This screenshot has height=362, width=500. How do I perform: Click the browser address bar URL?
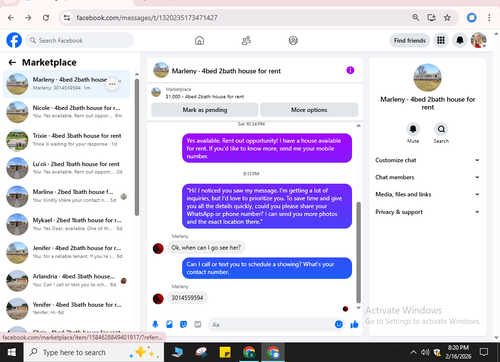click(147, 18)
